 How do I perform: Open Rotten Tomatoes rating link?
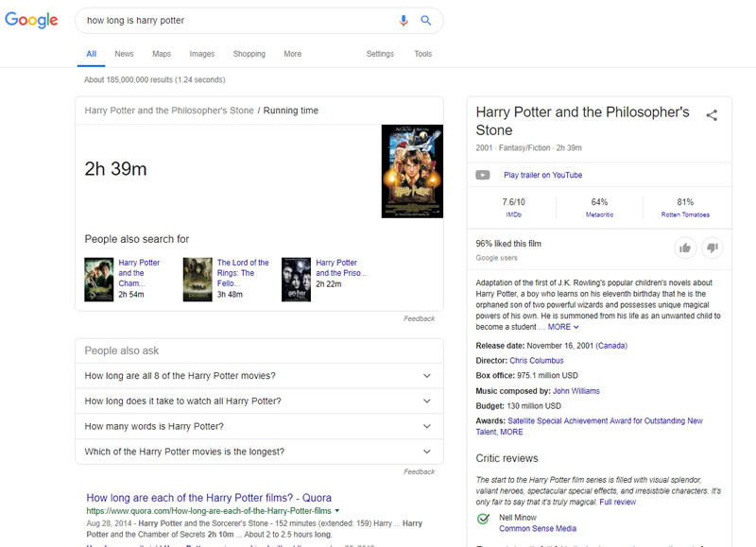(685, 214)
